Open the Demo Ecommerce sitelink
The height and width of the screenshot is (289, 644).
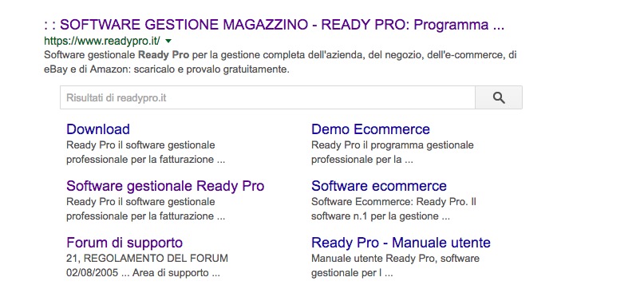pos(370,129)
